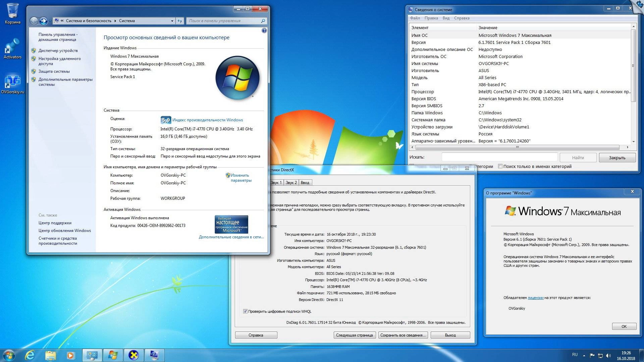
Task: Open the Справка menu in System Information
Action: tap(462, 18)
